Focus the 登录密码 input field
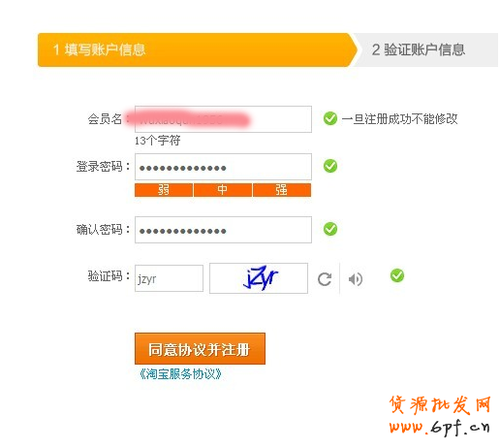Viewport: 500px width, 448px height. pyautogui.click(x=223, y=167)
